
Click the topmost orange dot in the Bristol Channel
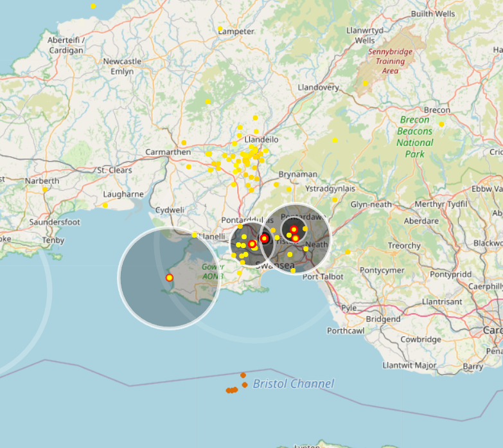pos(243,375)
